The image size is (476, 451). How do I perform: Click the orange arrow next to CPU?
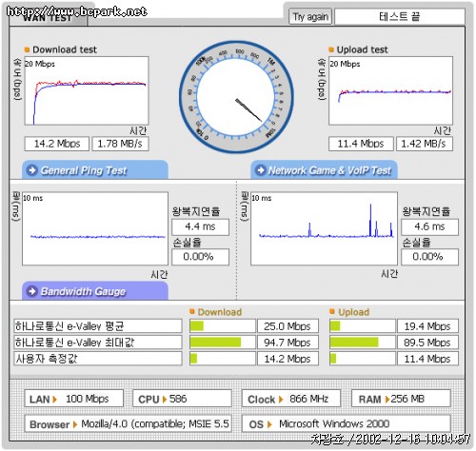(x=164, y=399)
